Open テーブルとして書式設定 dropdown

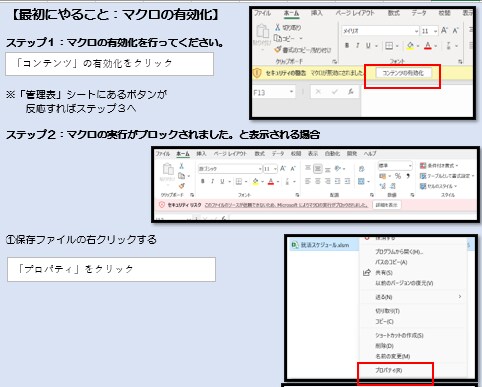tap(447, 176)
